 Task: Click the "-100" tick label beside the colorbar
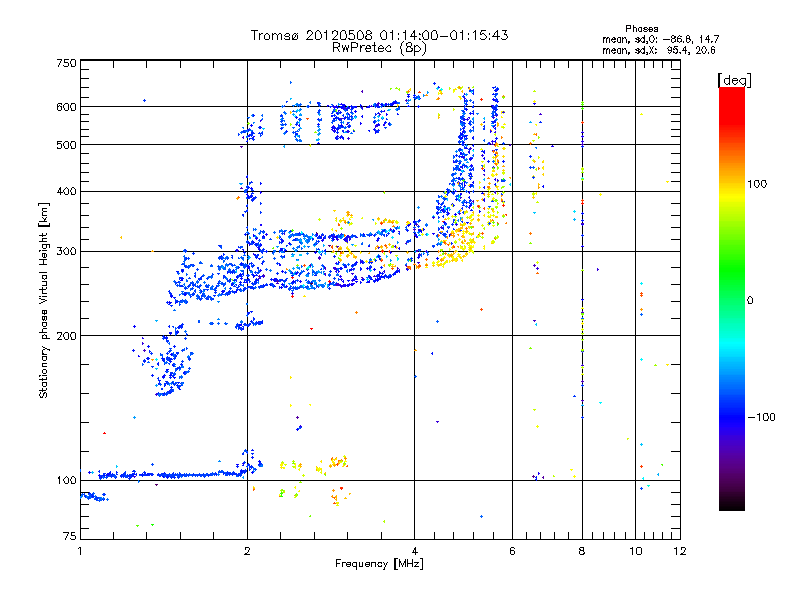point(761,417)
